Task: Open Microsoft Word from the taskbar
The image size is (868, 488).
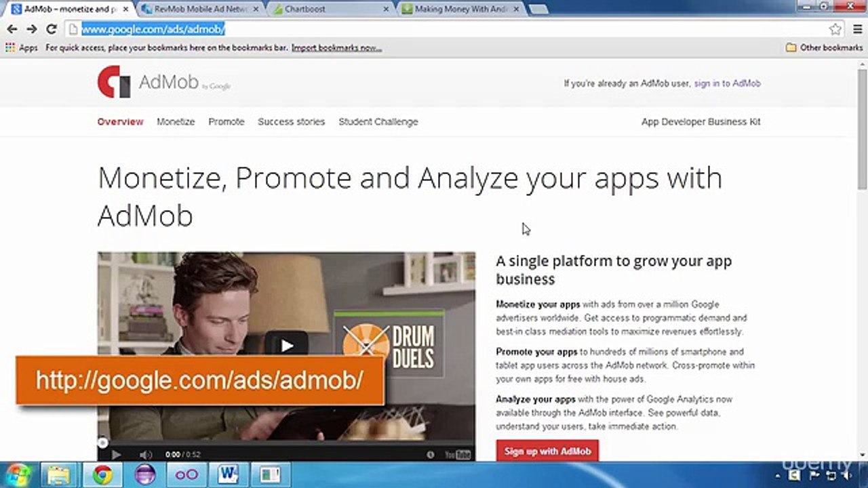Action: coord(229,475)
